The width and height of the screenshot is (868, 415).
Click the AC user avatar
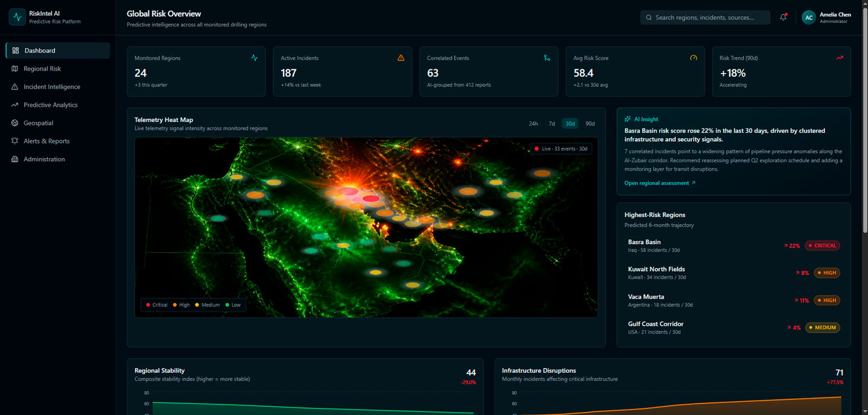pyautogui.click(x=809, y=17)
